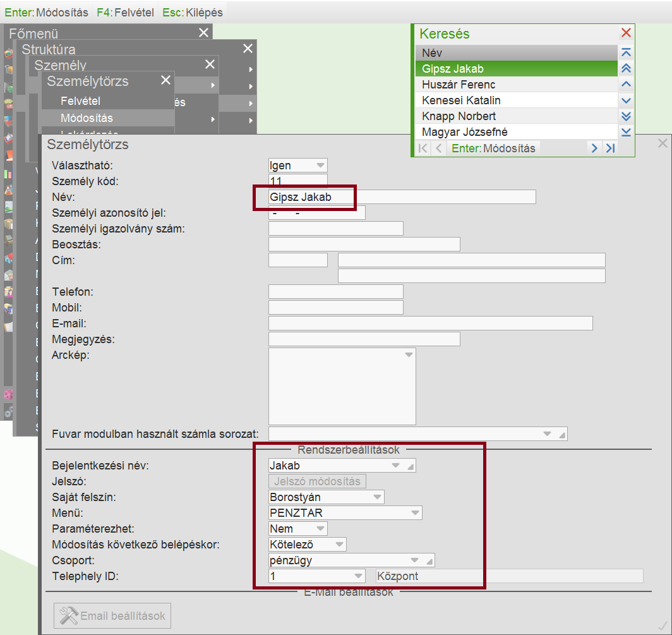Screen dimensions: 672x635
Task: Select Kenesei Katalin in Keresés list
Action: click(517, 100)
